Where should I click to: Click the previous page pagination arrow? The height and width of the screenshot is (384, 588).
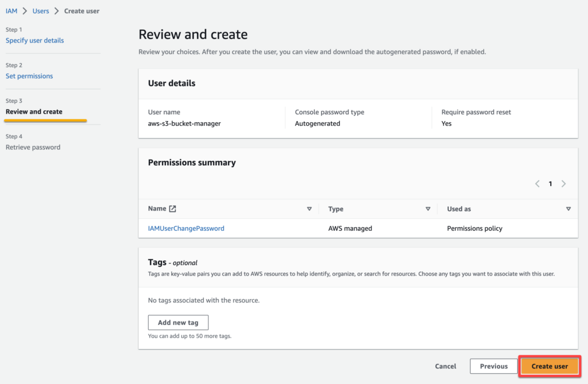tap(537, 184)
